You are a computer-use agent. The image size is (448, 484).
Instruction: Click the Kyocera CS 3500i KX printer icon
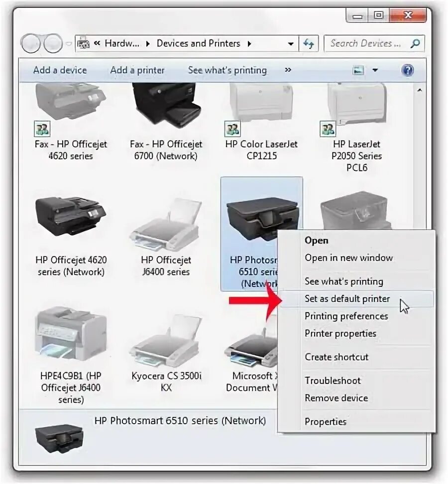click(x=166, y=341)
